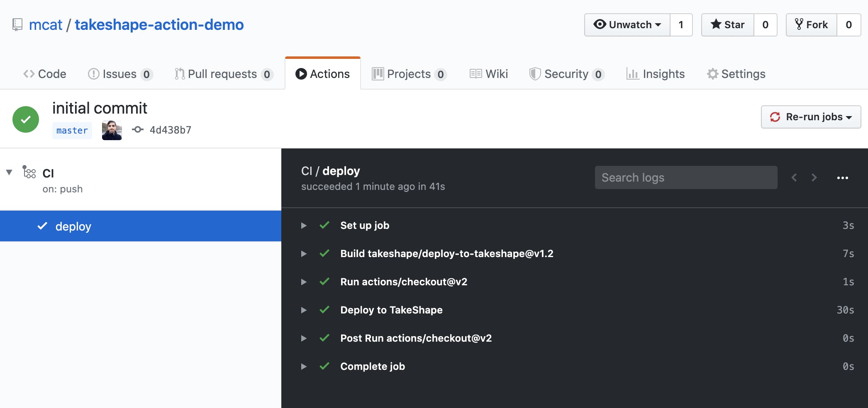This screenshot has width=868, height=408.
Task: Click the initial commit title
Action: [100, 108]
